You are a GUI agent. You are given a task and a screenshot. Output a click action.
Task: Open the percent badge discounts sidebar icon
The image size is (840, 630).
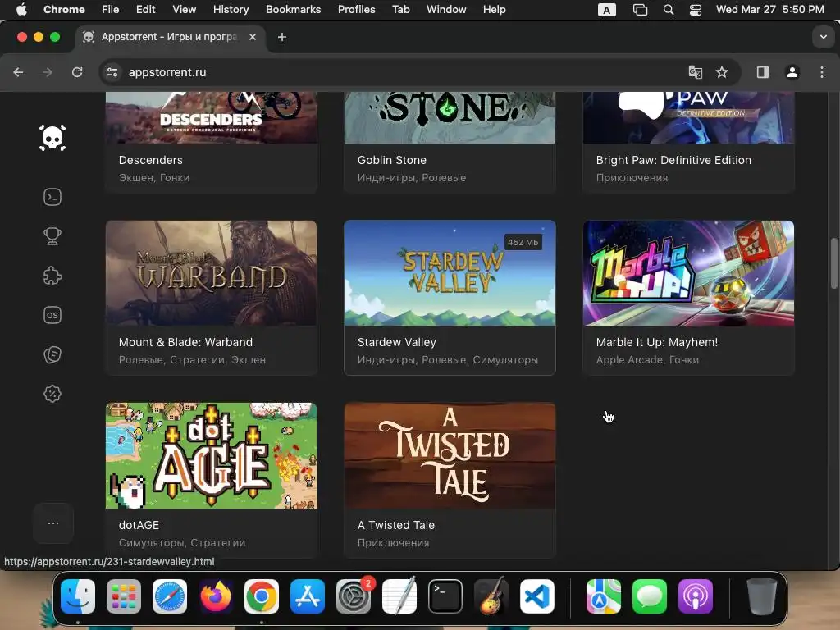(x=52, y=394)
